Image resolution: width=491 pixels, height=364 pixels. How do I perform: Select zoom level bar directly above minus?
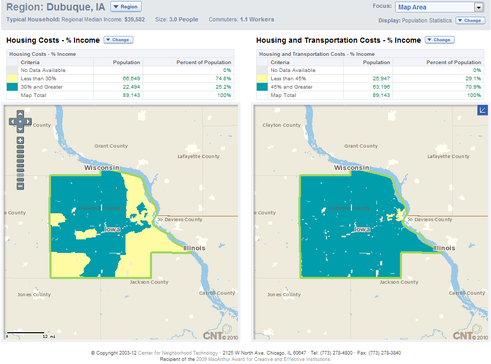(x=20, y=180)
